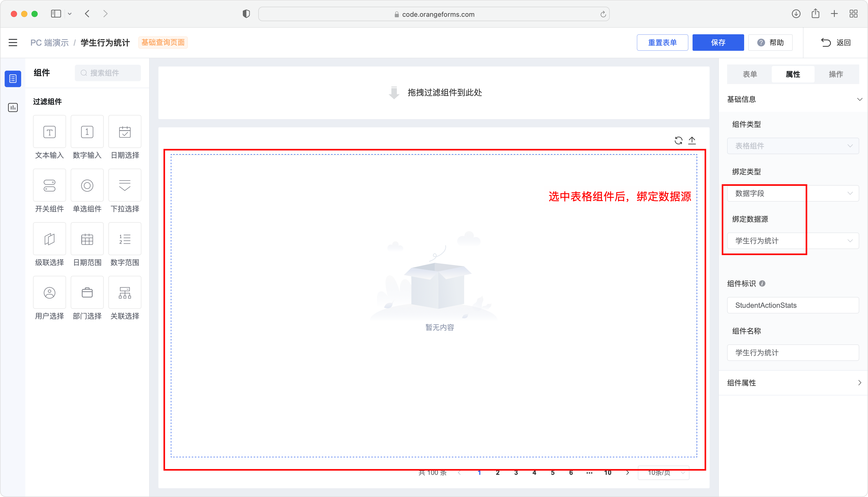Go to pagination page 10
868x497 pixels.
pyautogui.click(x=607, y=473)
